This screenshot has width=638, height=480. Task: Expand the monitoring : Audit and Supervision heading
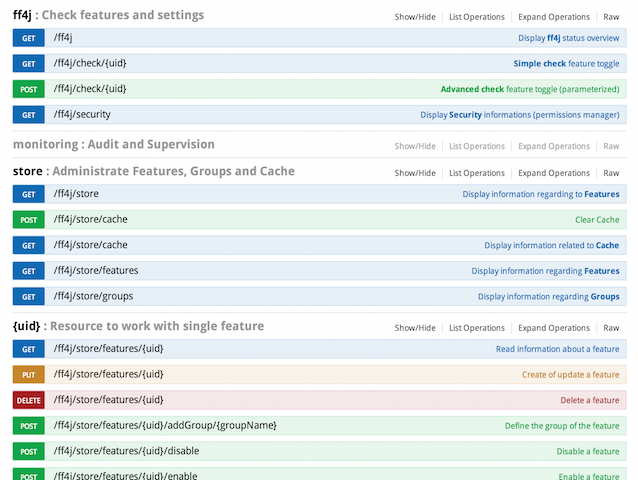[x=113, y=145]
